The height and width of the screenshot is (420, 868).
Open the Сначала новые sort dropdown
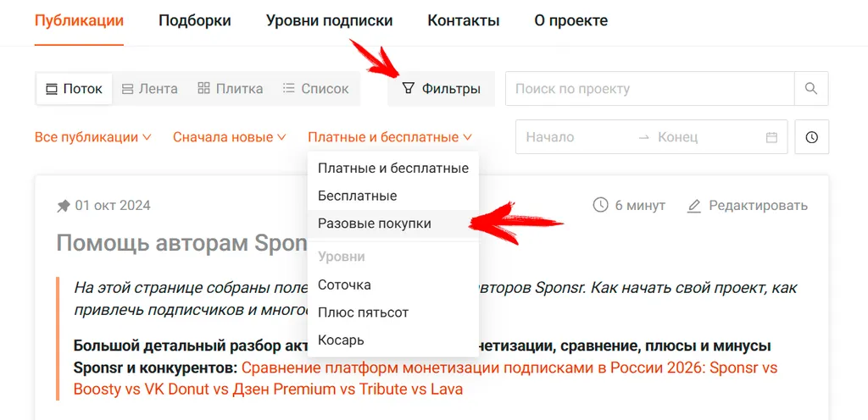pyautogui.click(x=229, y=137)
